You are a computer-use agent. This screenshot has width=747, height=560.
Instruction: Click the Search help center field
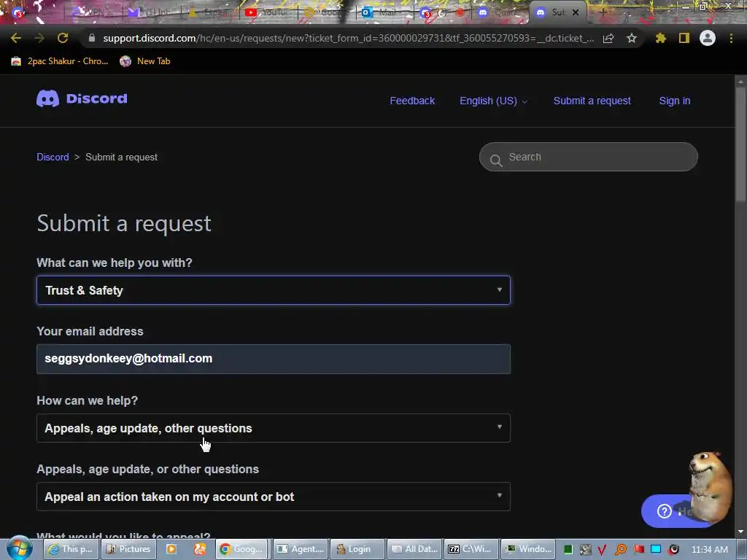(589, 157)
